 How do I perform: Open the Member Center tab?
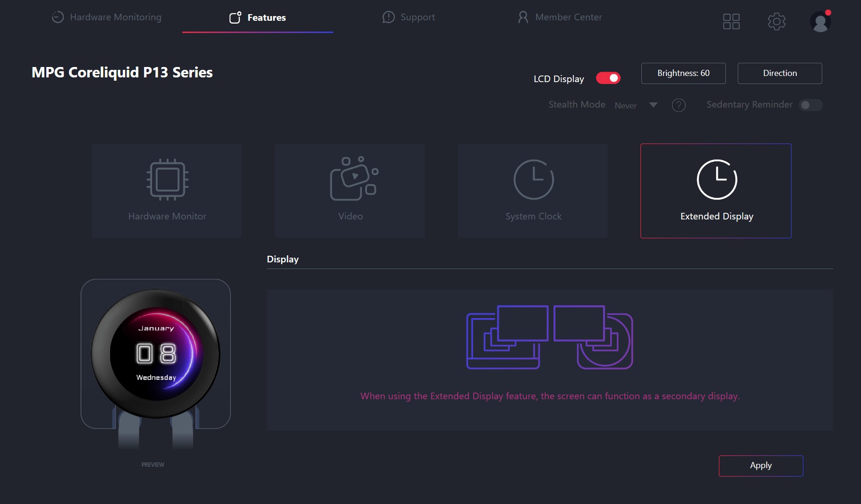[560, 17]
